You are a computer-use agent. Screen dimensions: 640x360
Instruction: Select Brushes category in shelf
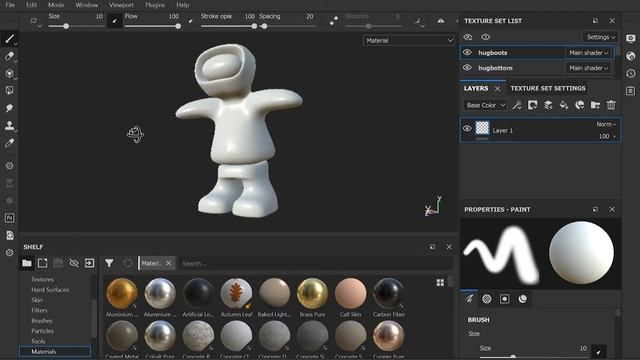click(42, 321)
